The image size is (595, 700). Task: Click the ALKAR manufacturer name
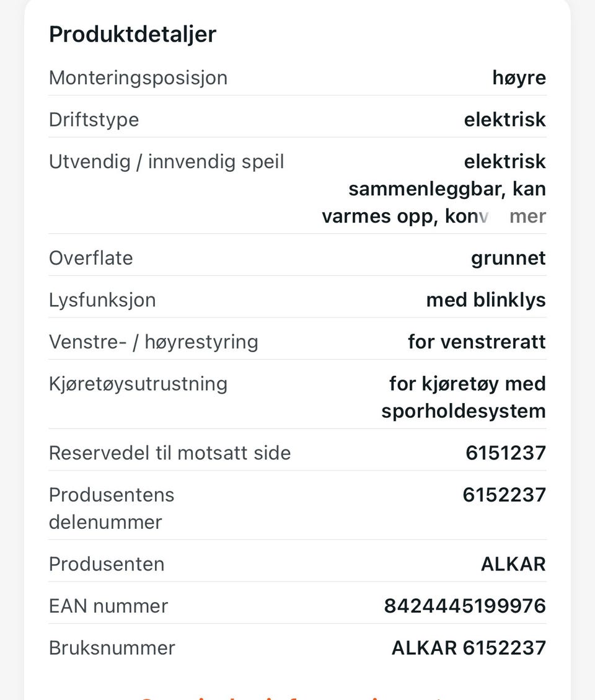pyautogui.click(x=513, y=564)
